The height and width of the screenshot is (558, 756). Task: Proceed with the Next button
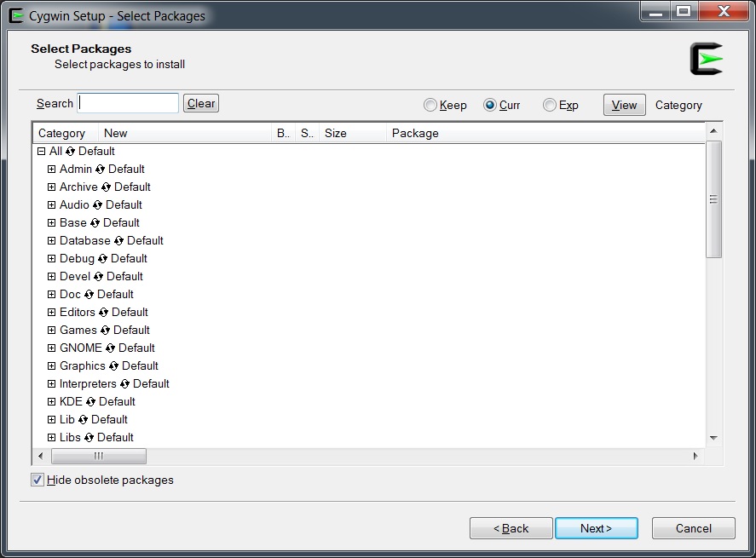point(597,528)
